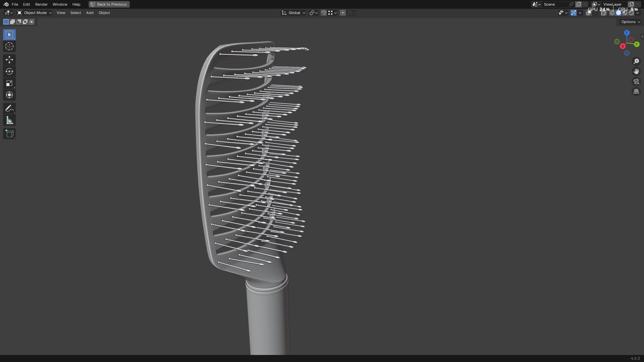Activate the 3D Cursor tool

[9, 46]
